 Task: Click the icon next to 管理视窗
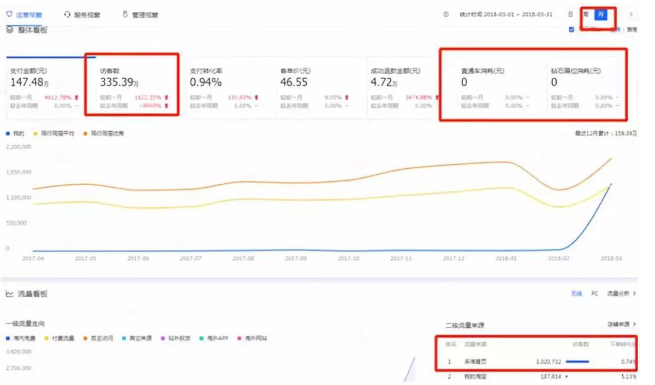tap(125, 14)
